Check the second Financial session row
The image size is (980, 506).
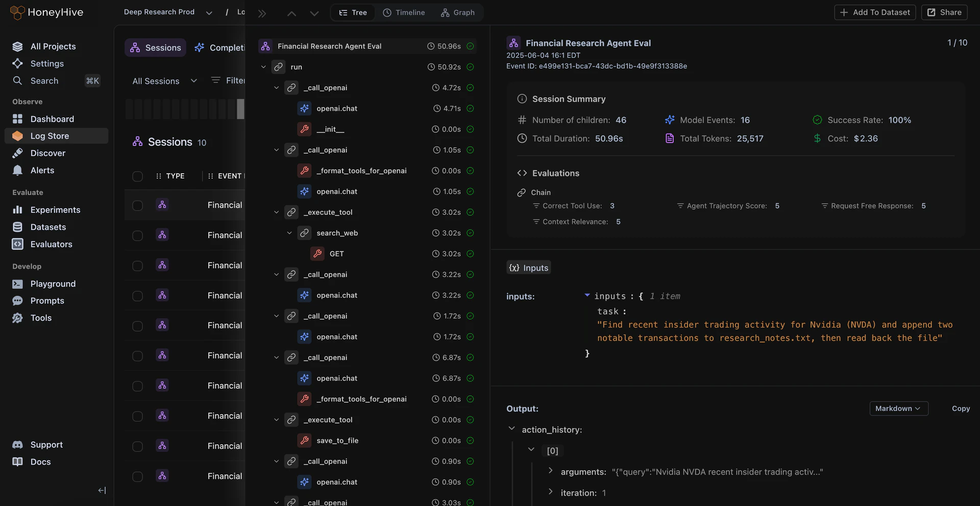137,236
